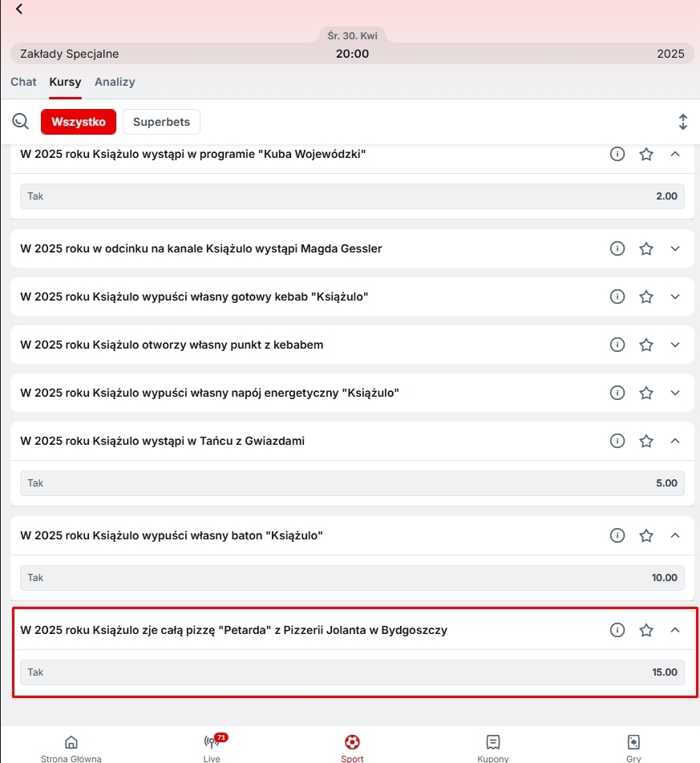This screenshot has height=763, width=700.
Task: Select the Superbets filter button
Action: tap(161, 122)
